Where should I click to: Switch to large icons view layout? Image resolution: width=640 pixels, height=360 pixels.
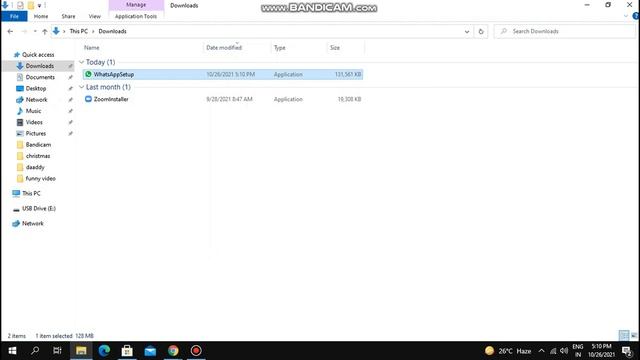pyautogui.click(x=634, y=336)
